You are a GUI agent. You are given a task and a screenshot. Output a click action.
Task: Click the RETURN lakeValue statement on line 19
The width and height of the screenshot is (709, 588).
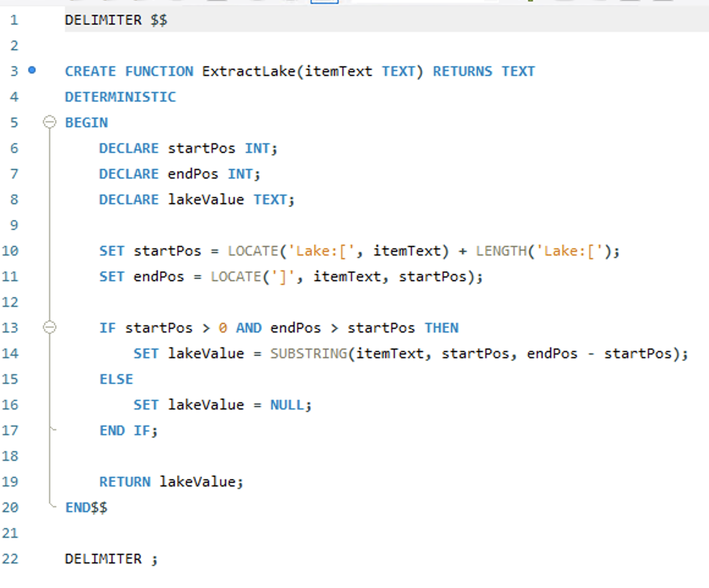click(171, 482)
